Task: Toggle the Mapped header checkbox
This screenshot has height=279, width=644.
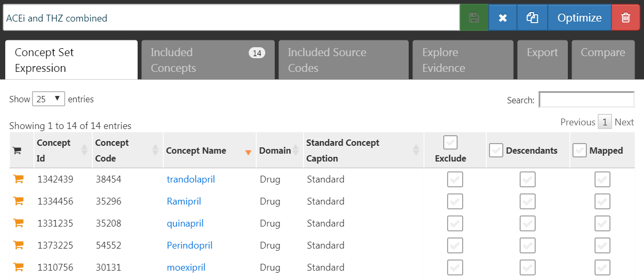Action: pyautogui.click(x=579, y=151)
